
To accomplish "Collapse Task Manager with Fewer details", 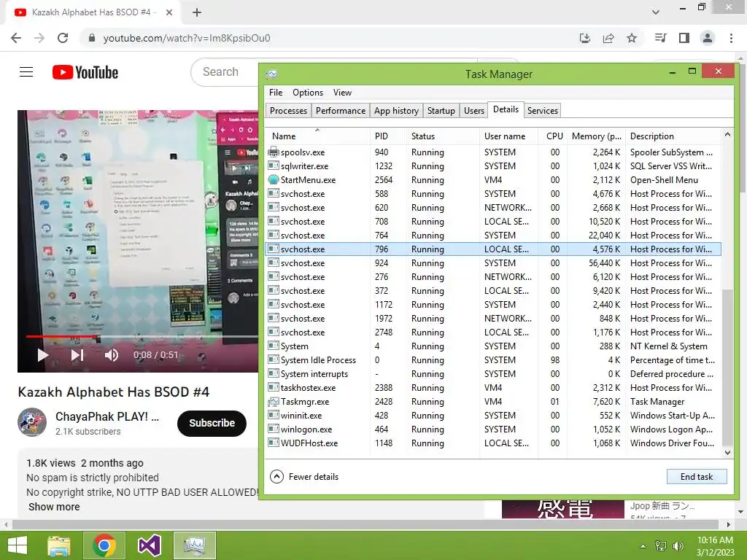I will [x=304, y=477].
